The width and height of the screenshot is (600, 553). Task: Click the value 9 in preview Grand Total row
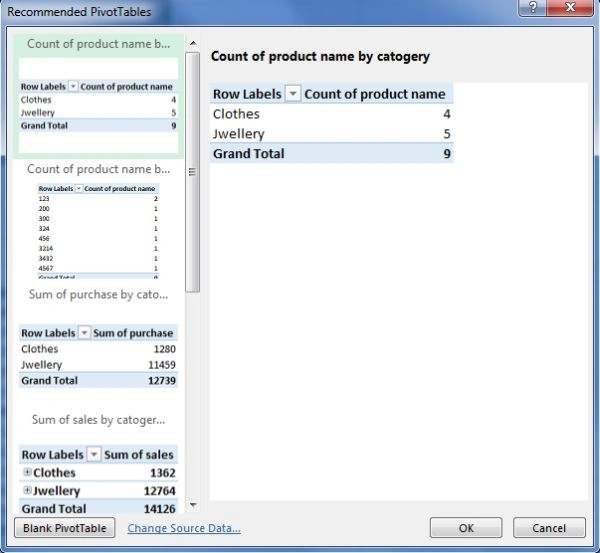point(447,153)
